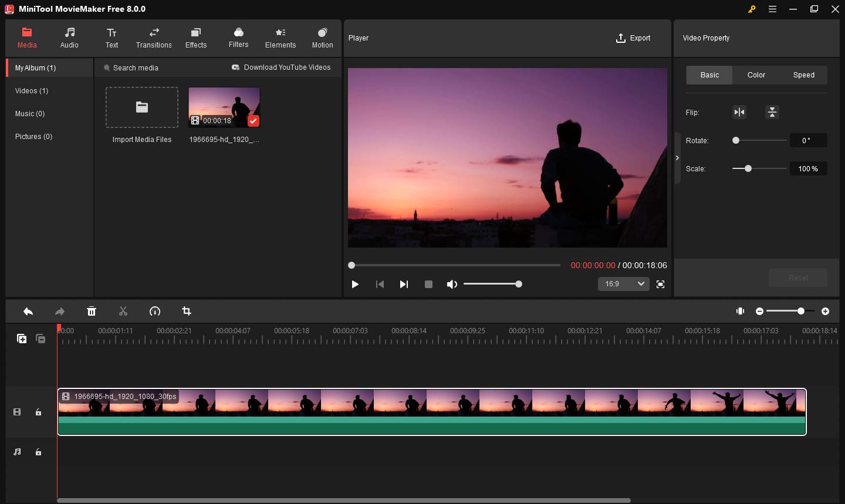The height and width of the screenshot is (504, 845).
Task: Click timeline ruler at 00:00:09:25
Action: click(468, 331)
